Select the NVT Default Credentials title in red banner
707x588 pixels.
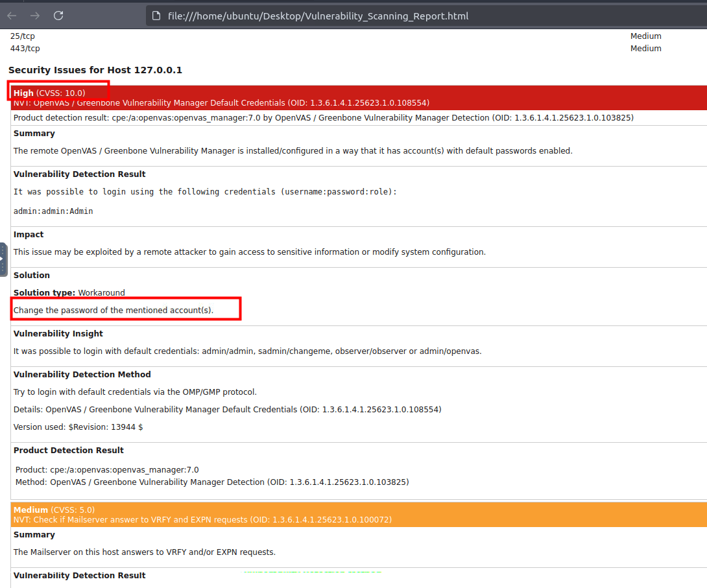221,102
